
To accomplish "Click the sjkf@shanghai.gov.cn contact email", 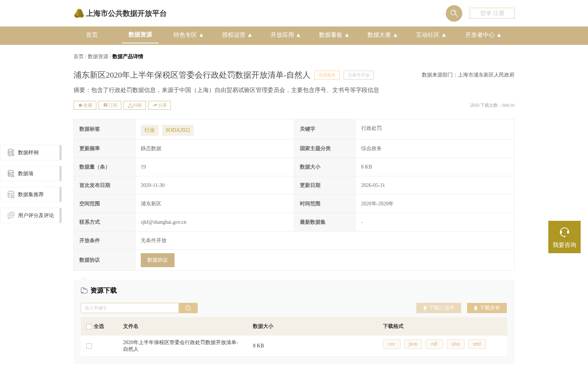I will [164, 222].
